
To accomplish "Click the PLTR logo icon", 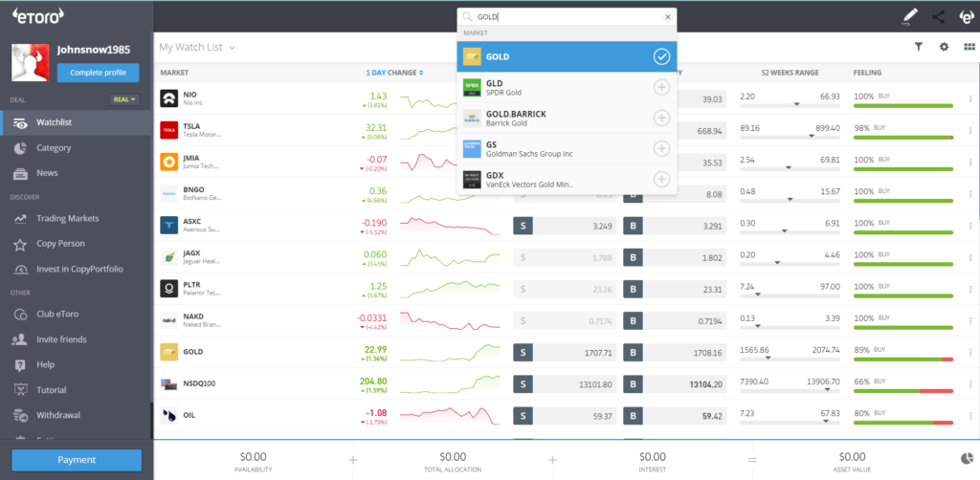I will point(168,289).
